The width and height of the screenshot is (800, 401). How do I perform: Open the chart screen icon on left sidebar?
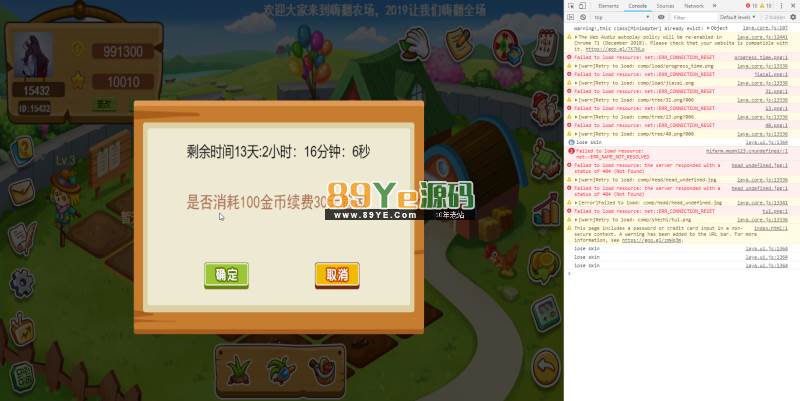(x=22, y=329)
